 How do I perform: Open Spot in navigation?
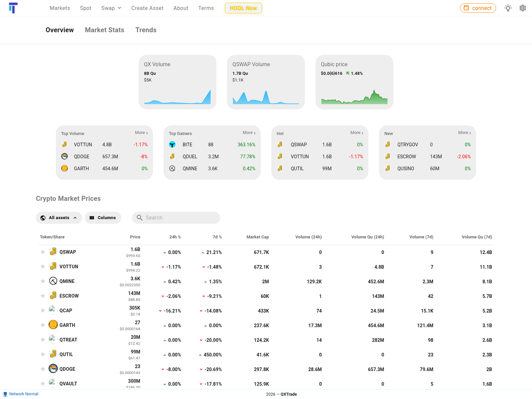85,8
